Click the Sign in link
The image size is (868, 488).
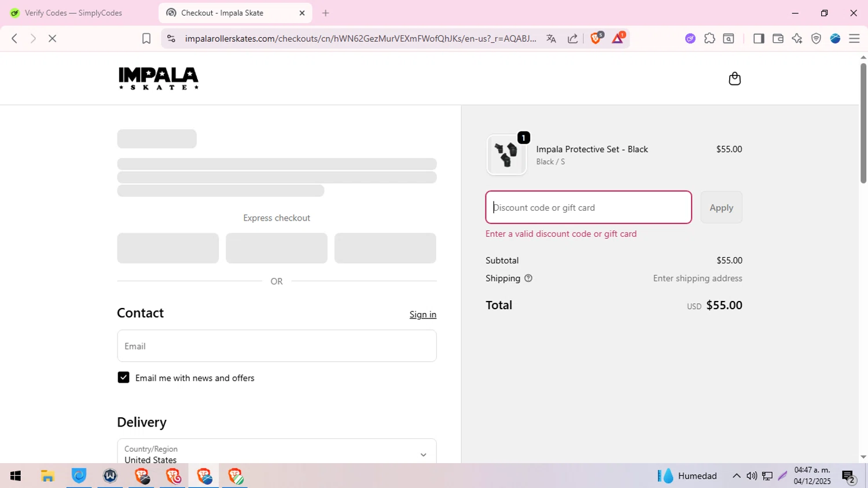(x=422, y=314)
